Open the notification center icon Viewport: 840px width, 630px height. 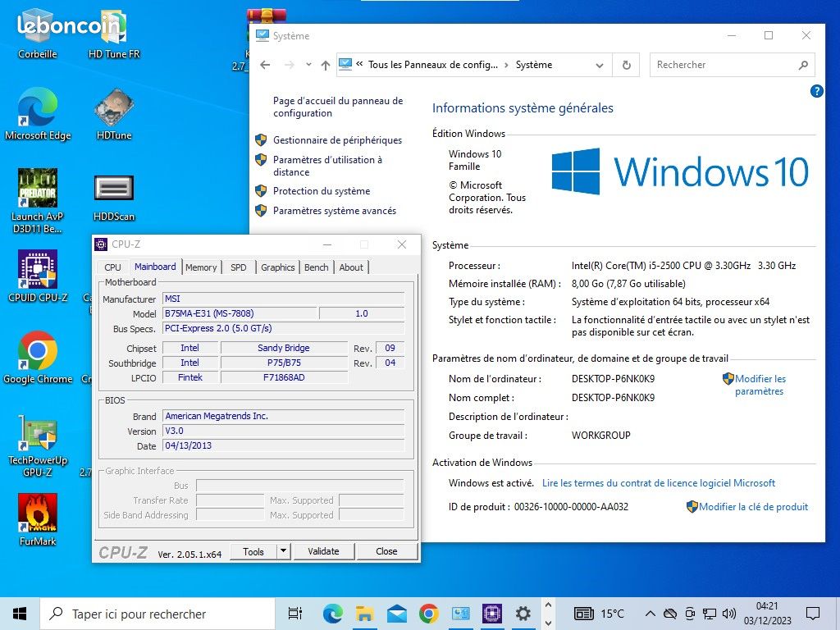click(x=813, y=614)
